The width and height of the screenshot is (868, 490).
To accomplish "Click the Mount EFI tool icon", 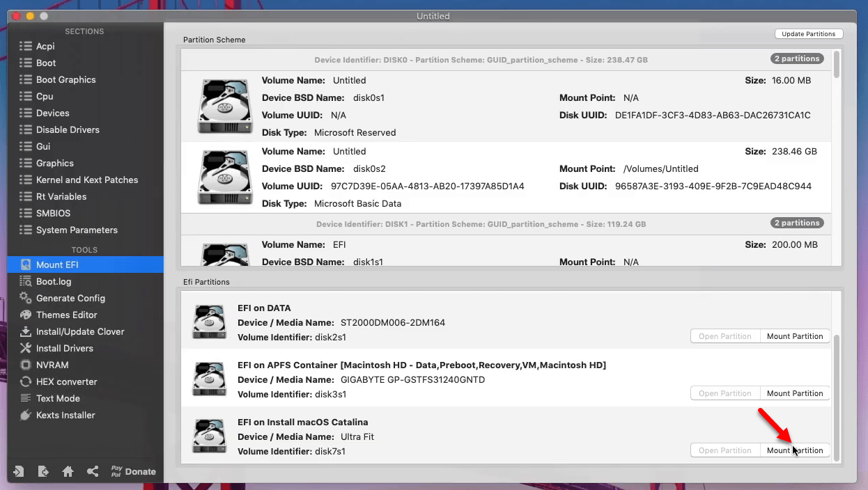I will 26,264.
